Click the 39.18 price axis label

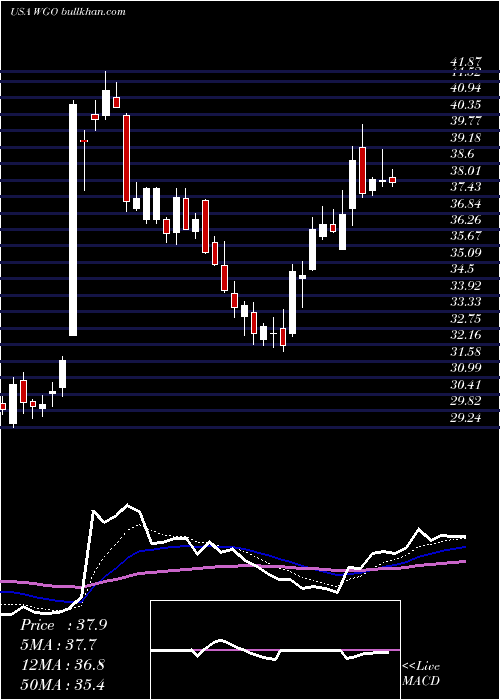466,138
